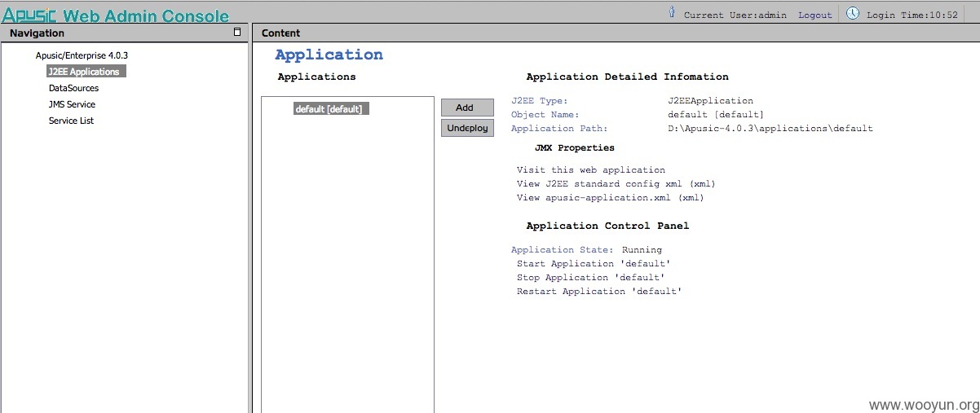Click the J2EE Type: label
The height and width of the screenshot is (413, 980).
(x=540, y=101)
